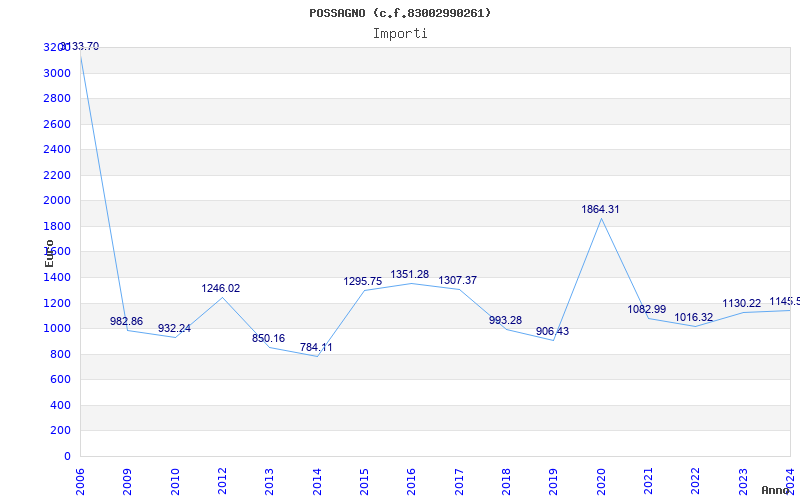
Task: Click the 'Euro' y-axis title
Action: coord(49,254)
